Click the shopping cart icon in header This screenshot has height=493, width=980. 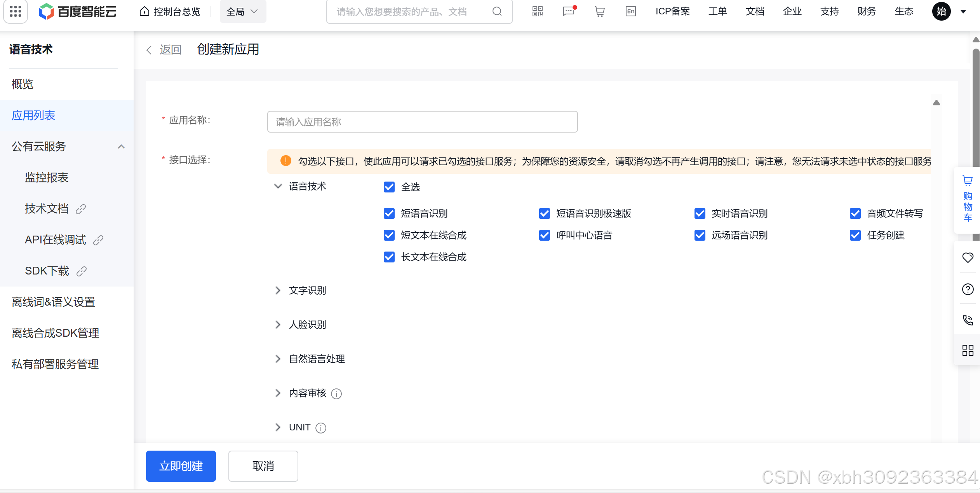pos(599,11)
